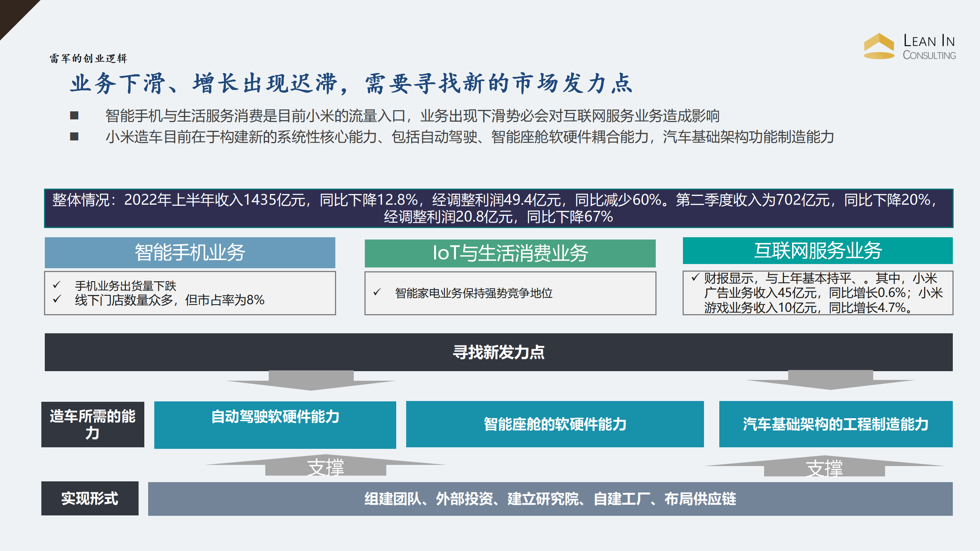Click the right gray down arrow

(x=830, y=380)
